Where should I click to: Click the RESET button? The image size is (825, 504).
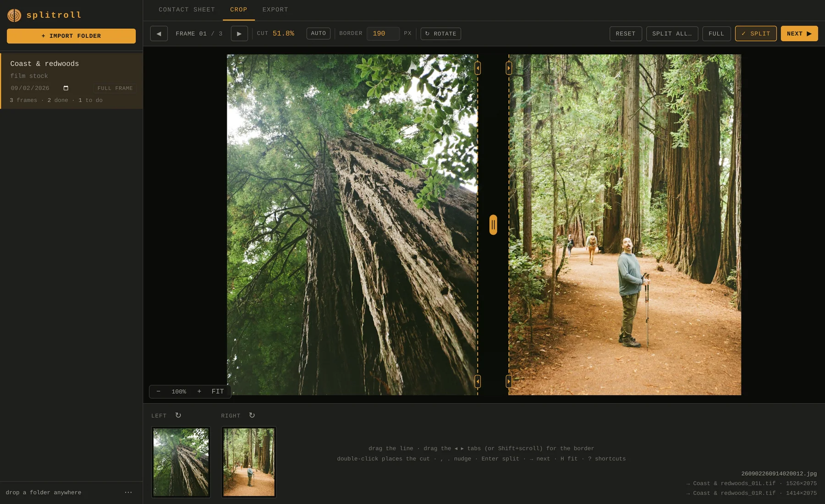(x=626, y=33)
